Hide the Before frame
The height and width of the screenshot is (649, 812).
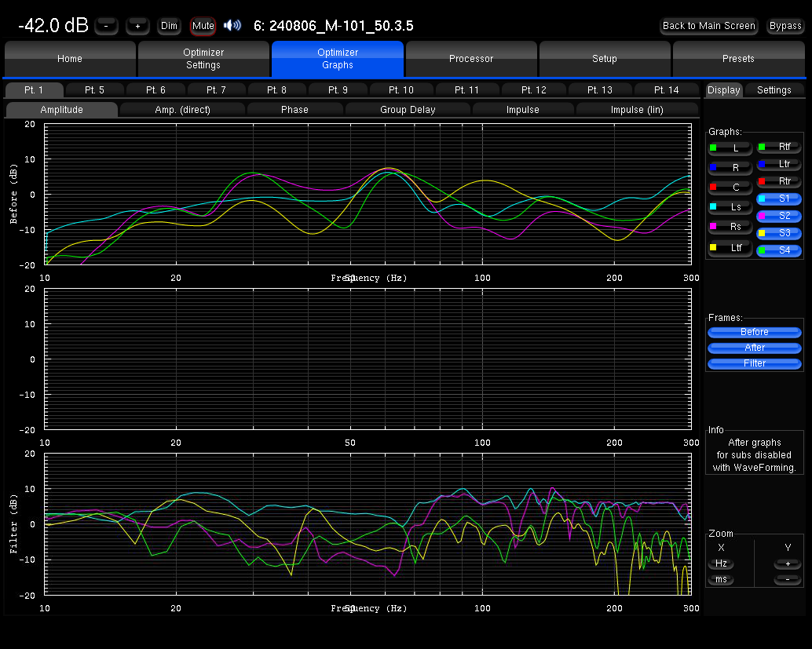pos(754,332)
